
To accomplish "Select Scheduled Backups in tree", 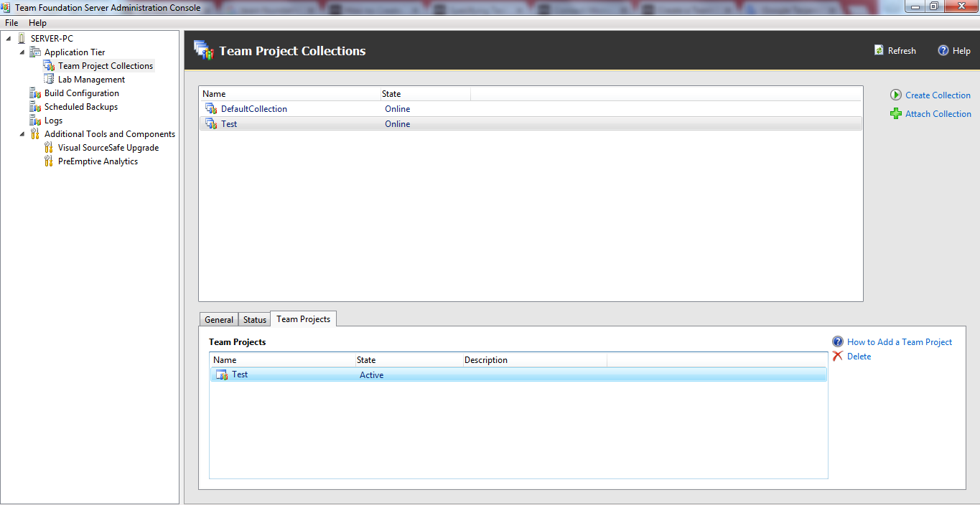I will pos(81,107).
